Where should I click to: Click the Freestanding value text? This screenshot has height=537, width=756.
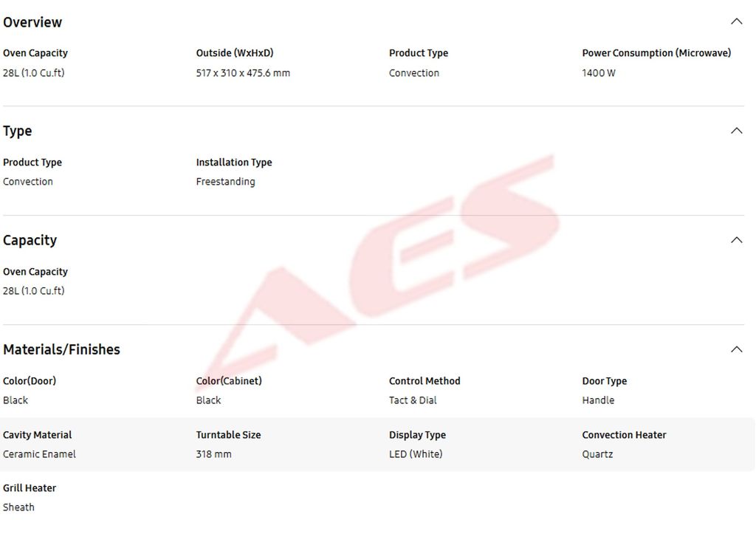tap(225, 182)
